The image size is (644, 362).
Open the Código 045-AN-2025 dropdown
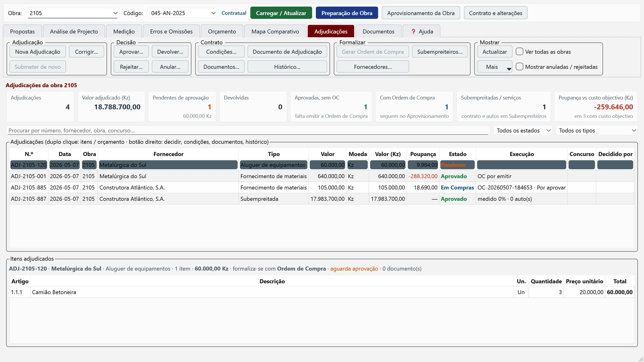click(182, 13)
